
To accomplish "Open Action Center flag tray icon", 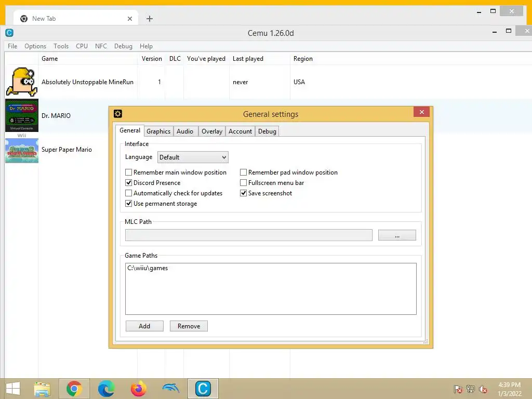I will (458, 389).
